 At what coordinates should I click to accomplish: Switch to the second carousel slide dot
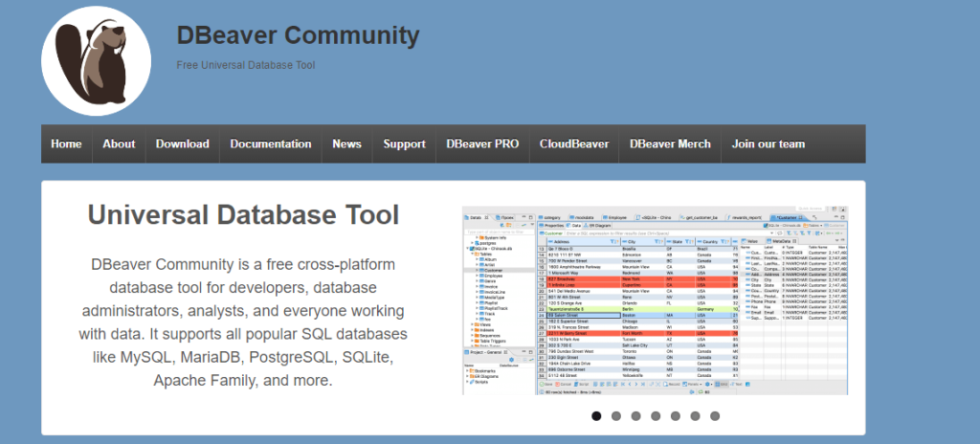[616, 416]
